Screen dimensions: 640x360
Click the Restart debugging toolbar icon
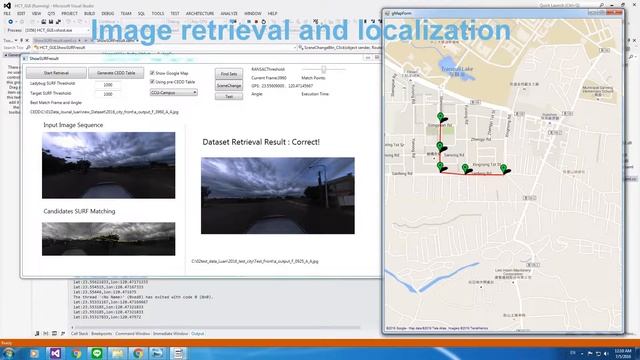pos(264,22)
